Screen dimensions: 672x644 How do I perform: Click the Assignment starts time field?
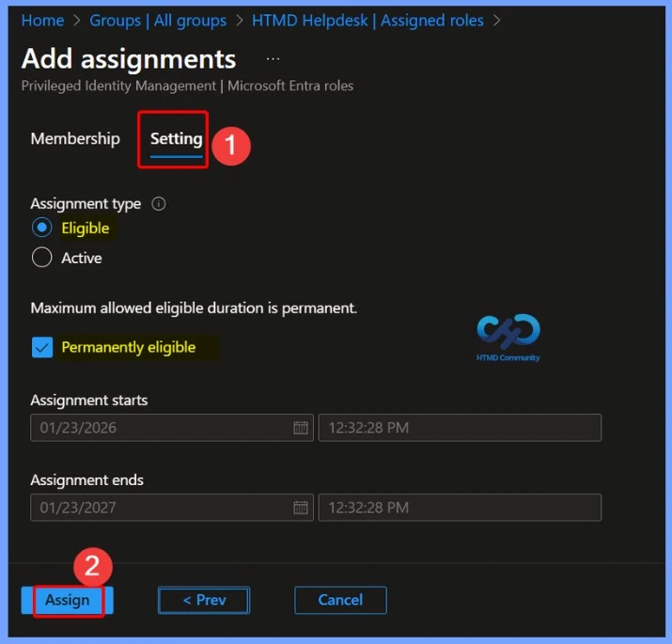[x=460, y=428]
